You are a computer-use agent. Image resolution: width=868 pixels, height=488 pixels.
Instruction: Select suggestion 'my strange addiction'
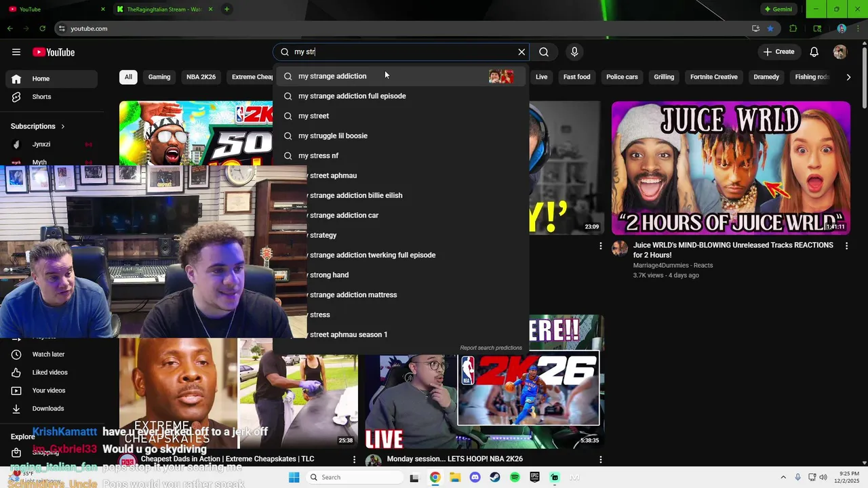(x=401, y=76)
